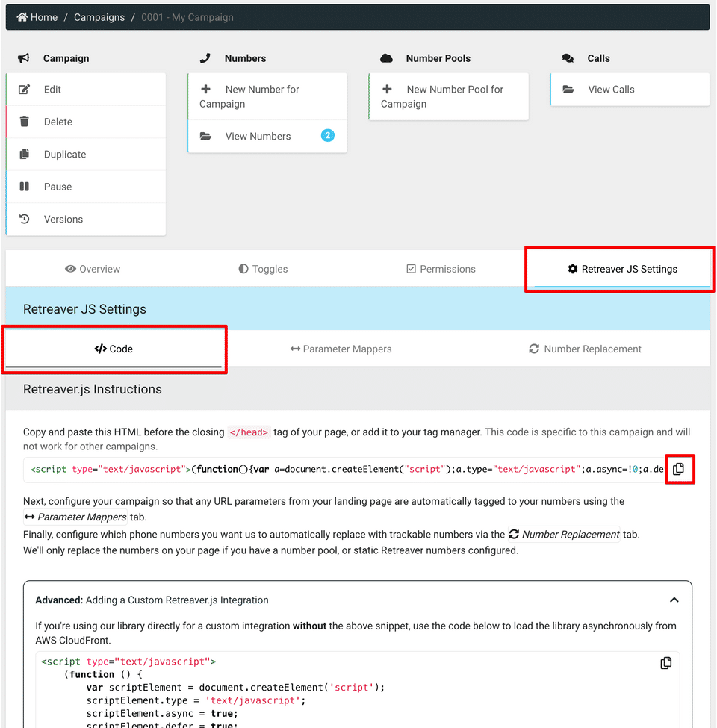Click the Permissions checkbox icon
The width and height of the screenshot is (717, 728).
coord(411,269)
